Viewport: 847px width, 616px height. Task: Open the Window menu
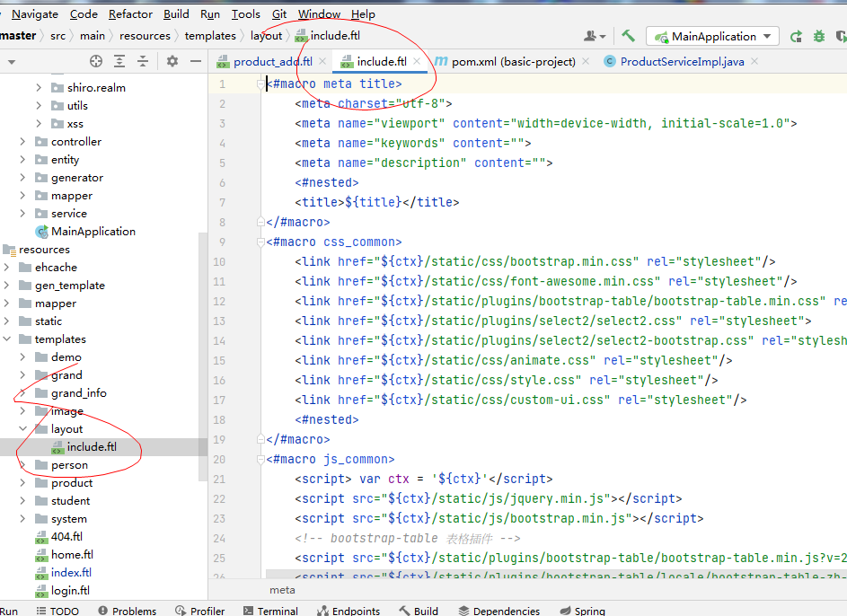click(319, 14)
